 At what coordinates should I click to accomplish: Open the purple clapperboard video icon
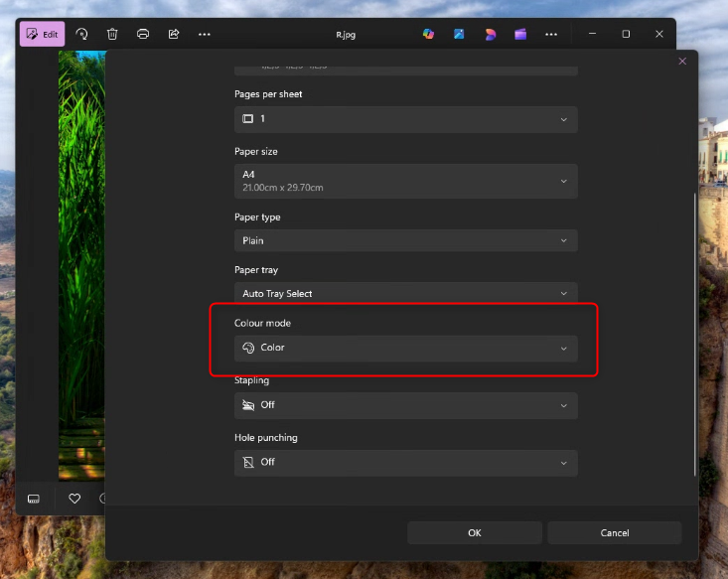pyautogui.click(x=520, y=34)
